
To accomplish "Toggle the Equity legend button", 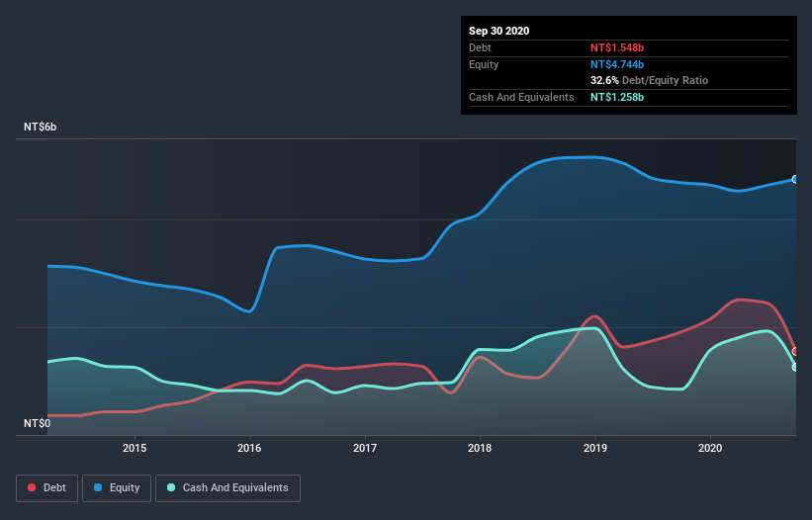I will (x=117, y=488).
